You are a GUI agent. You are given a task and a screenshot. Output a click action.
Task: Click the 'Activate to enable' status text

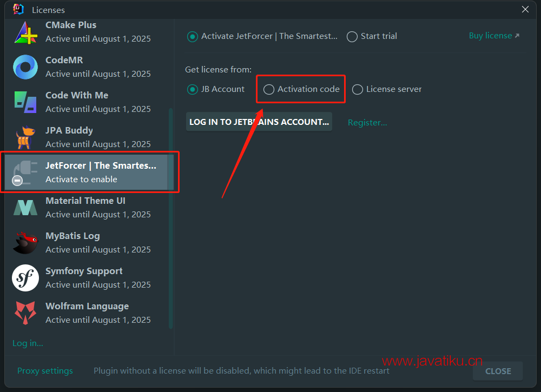pos(82,180)
